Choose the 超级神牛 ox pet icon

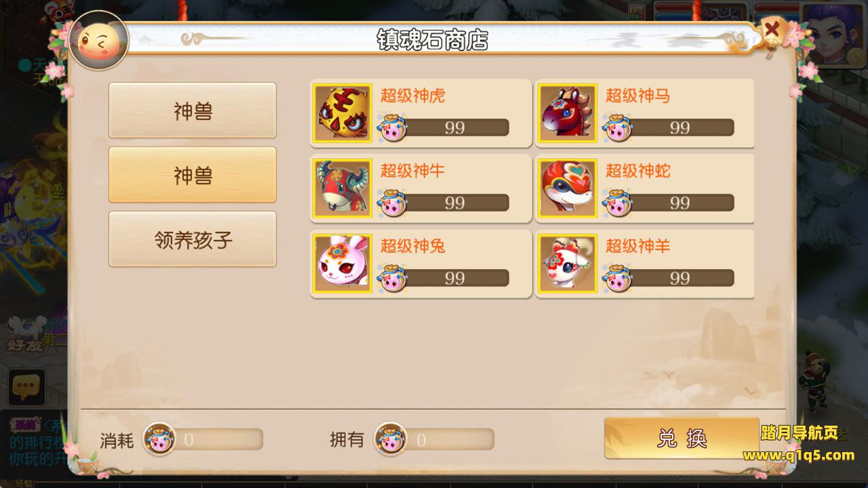342,188
